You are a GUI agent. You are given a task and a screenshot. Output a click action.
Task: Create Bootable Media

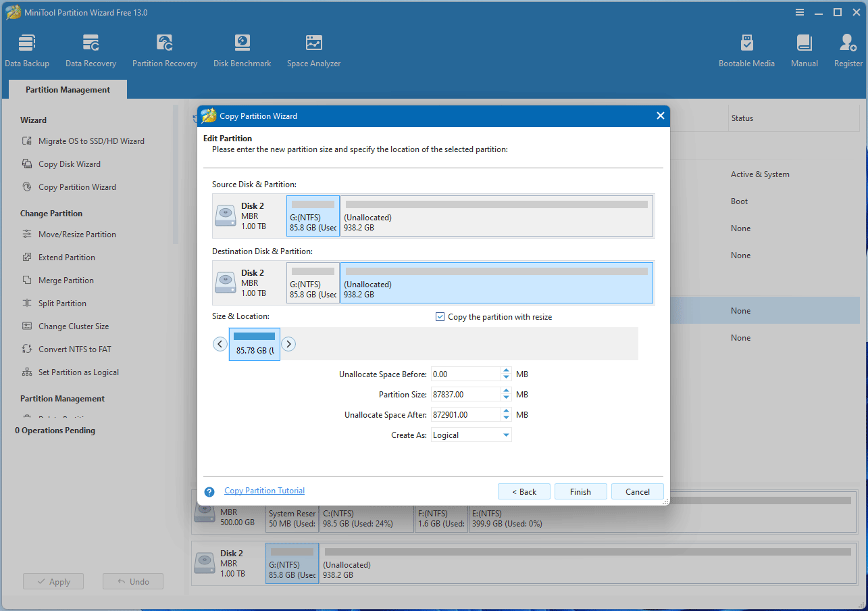pyautogui.click(x=746, y=51)
